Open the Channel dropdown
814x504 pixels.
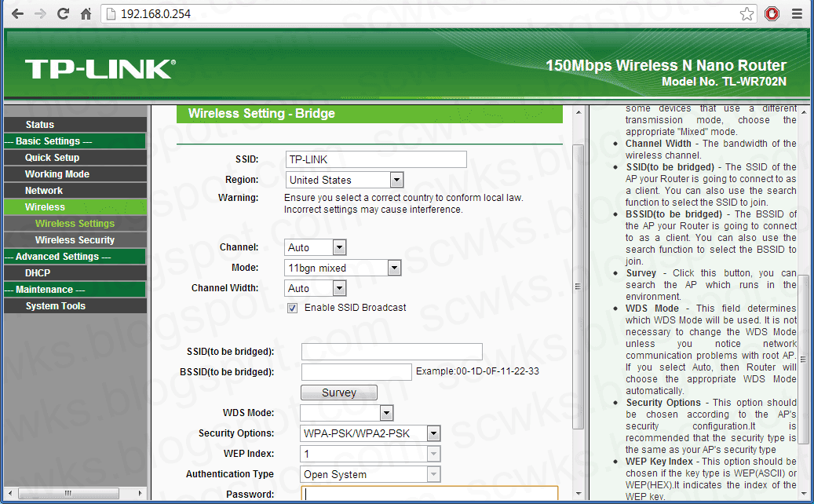tap(338, 247)
